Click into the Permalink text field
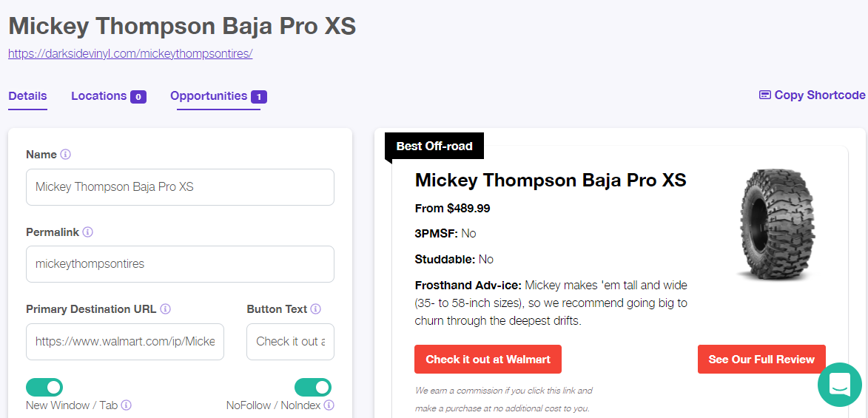The height and width of the screenshot is (418, 868). [180, 264]
